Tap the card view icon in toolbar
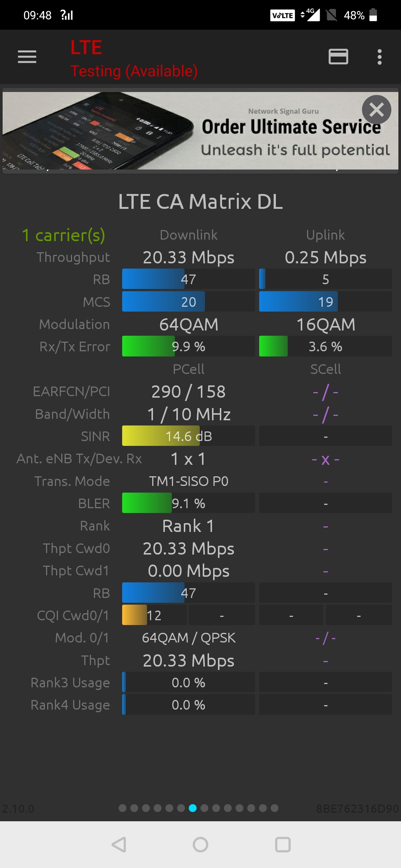Screen dimensions: 401x868 tap(338, 57)
